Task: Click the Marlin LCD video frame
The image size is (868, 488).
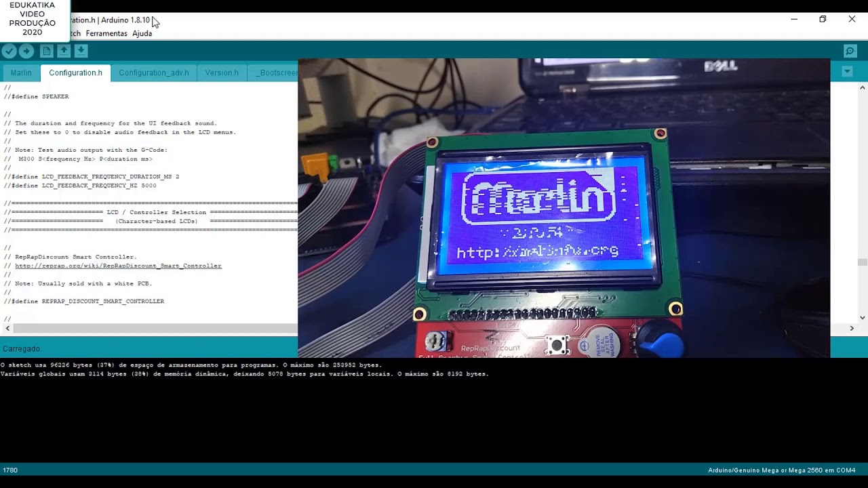Action: (x=564, y=208)
